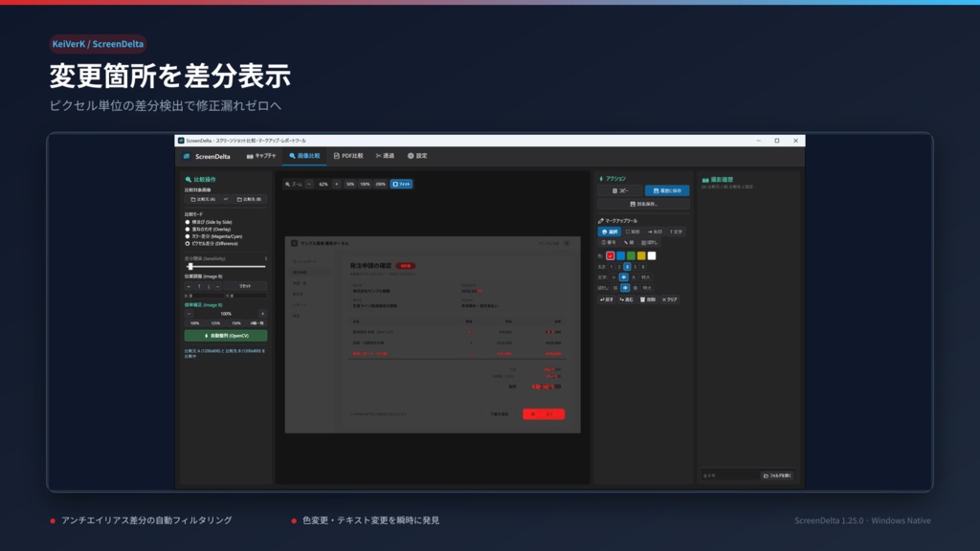The width and height of the screenshot is (980, 551).
Task: Open history folder with フォルダを開く
Action: [x=777, y=475]
